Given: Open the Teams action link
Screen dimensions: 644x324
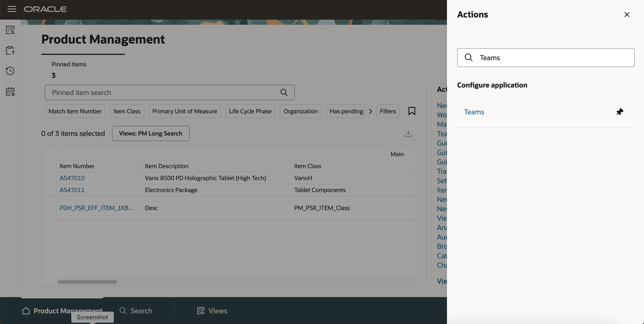Looking at the screenshot, I should pos(474,112).
